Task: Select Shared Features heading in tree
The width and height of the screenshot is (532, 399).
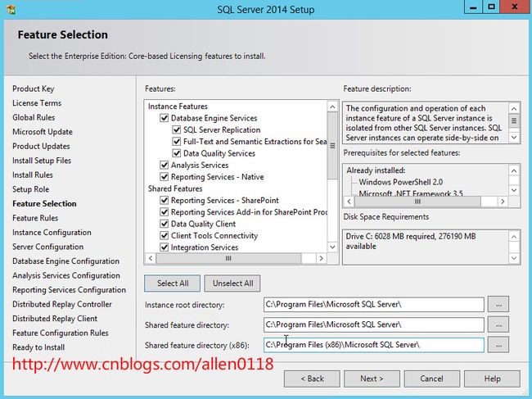Action: click(x=175, y=188)
